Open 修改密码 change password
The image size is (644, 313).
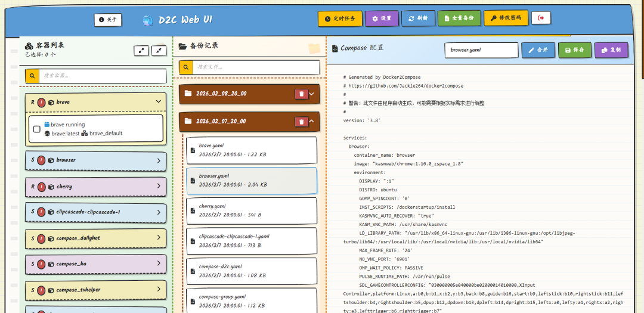click(x=506, y=18)
